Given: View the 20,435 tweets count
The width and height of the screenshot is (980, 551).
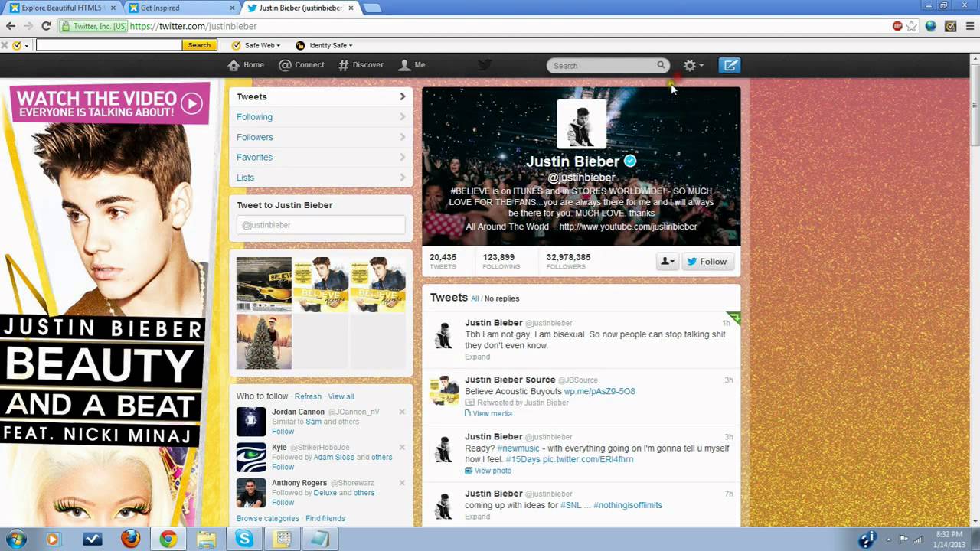Looking at the screenshot, I should (x=443, y=261).
